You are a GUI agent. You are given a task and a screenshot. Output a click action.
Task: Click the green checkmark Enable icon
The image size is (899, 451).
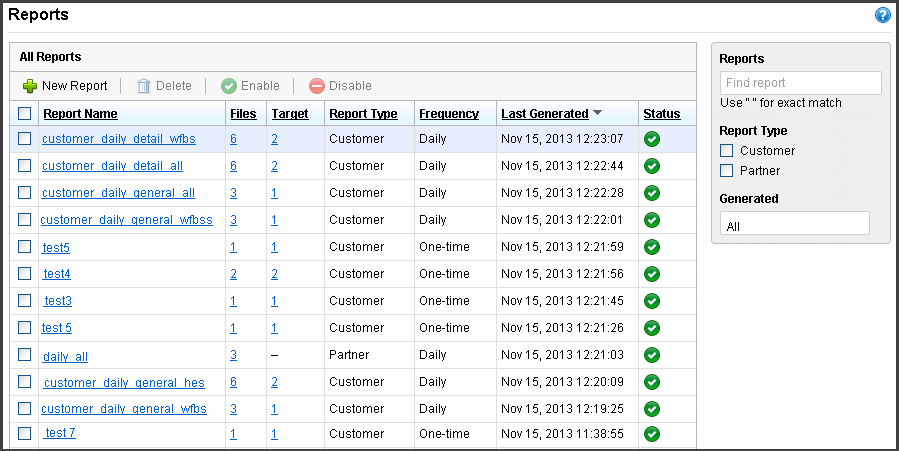tap(229, 86)
